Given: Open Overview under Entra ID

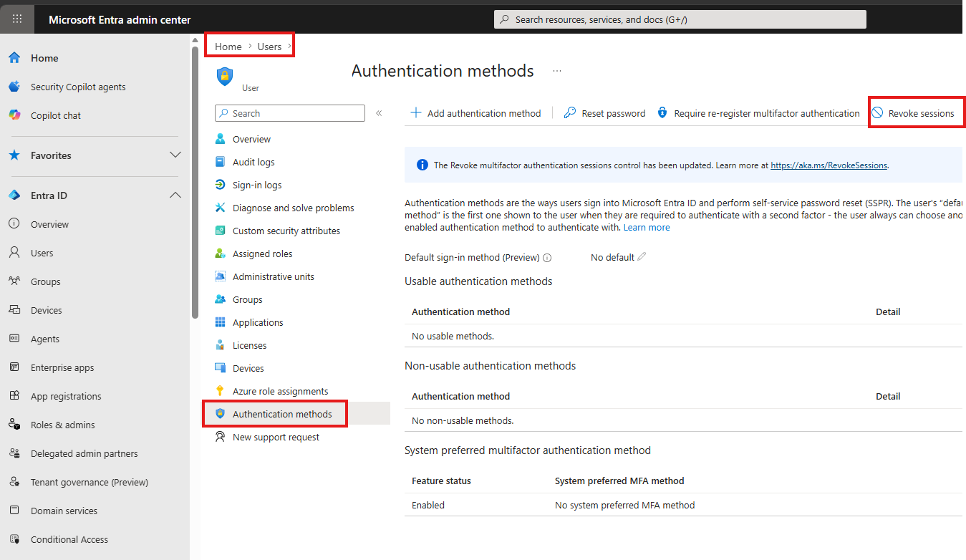Looking at the screenshot, I should (x=50, y=224).
